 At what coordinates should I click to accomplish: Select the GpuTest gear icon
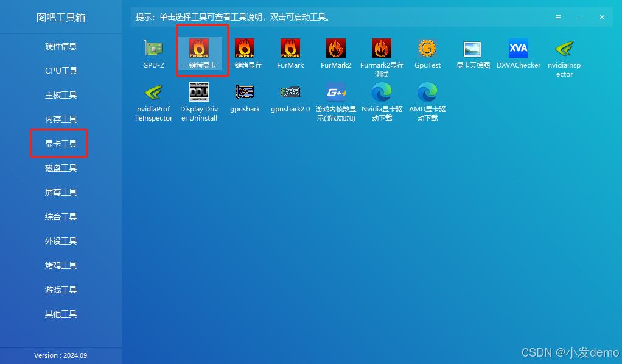(427, 49)
